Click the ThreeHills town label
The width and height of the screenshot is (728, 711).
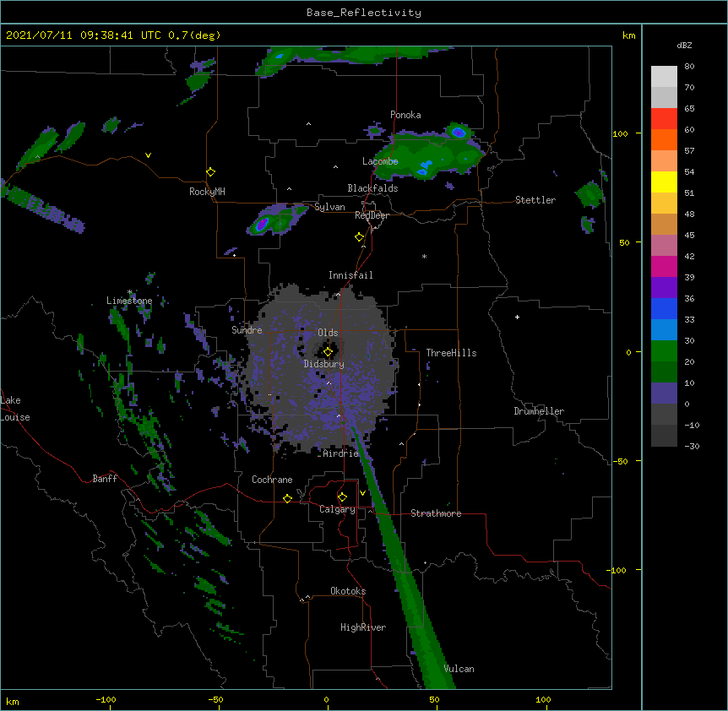pos(451,353)
